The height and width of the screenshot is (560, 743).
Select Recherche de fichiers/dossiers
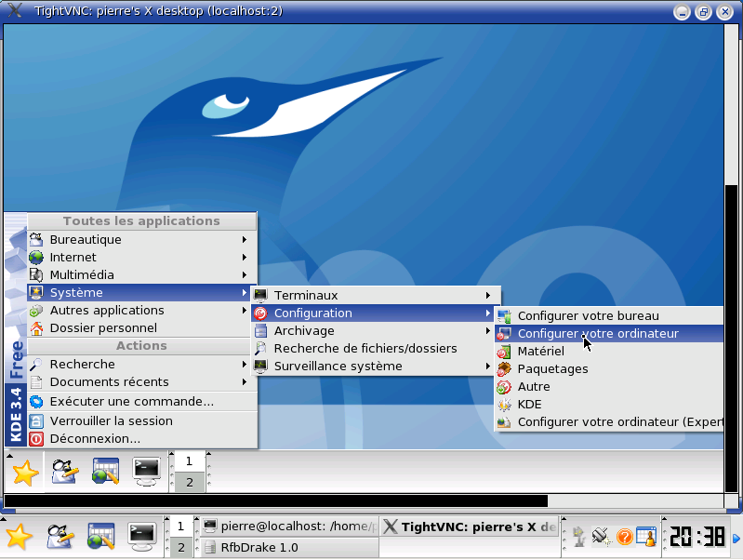click(x=365, y=349)
